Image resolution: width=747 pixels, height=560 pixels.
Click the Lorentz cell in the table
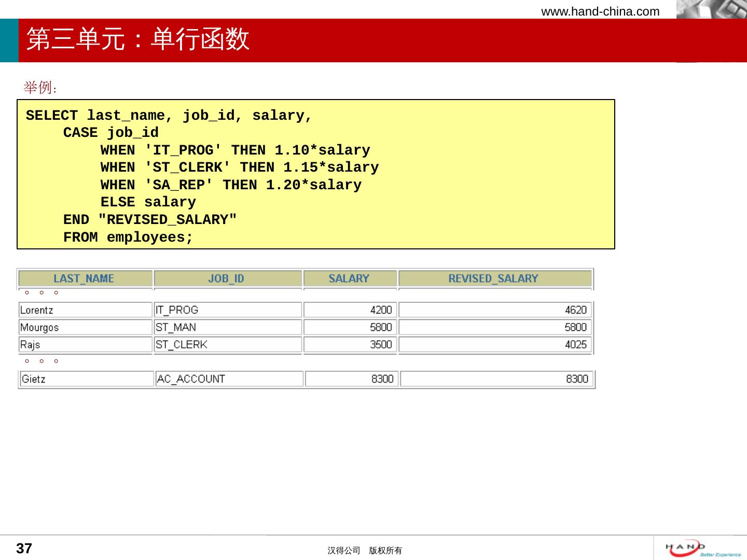click(37, 310)
